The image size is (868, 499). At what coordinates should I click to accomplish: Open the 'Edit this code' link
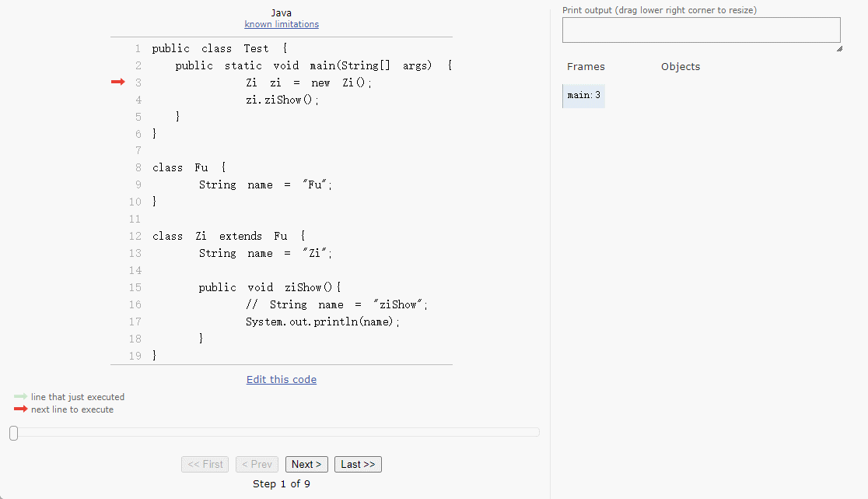[x=282, y=380]
